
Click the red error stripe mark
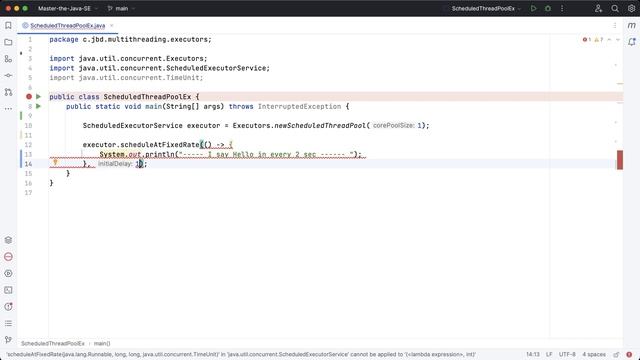coord(620,160)
